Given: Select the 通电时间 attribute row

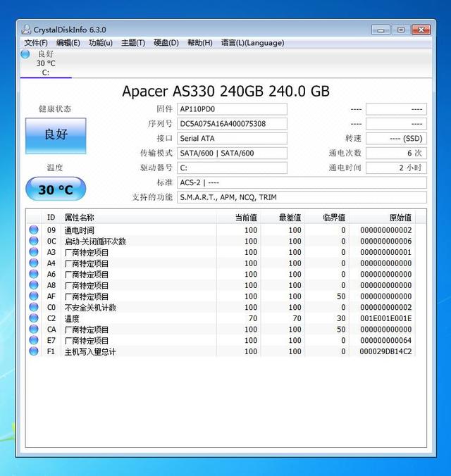Looking at the screenshot, I should [221, 230].
